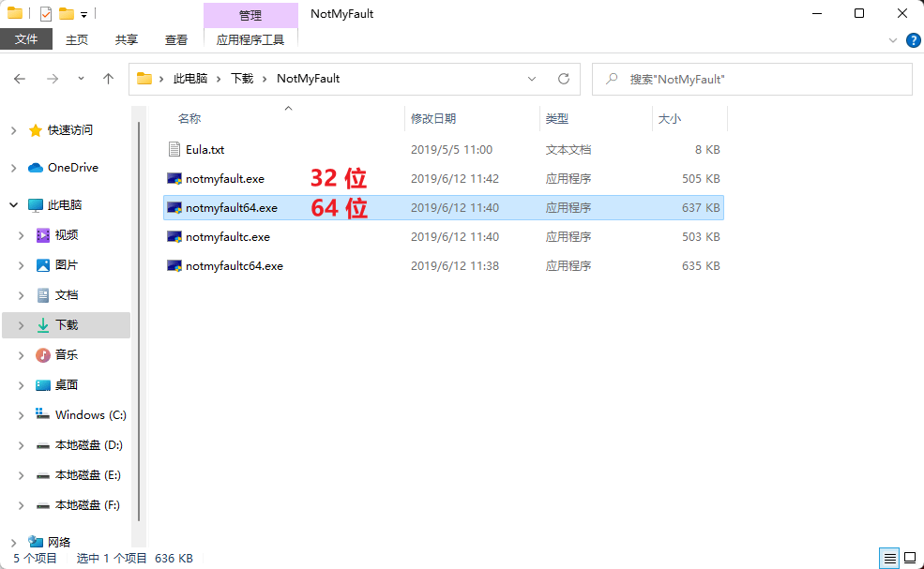Expand the 快速访问 tree node

click(x=13, y=130)
